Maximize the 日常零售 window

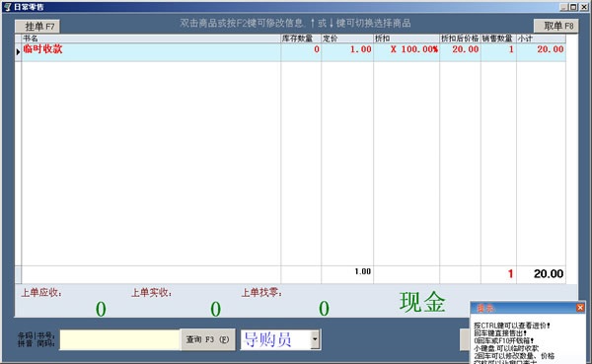[x=573, y=7]
